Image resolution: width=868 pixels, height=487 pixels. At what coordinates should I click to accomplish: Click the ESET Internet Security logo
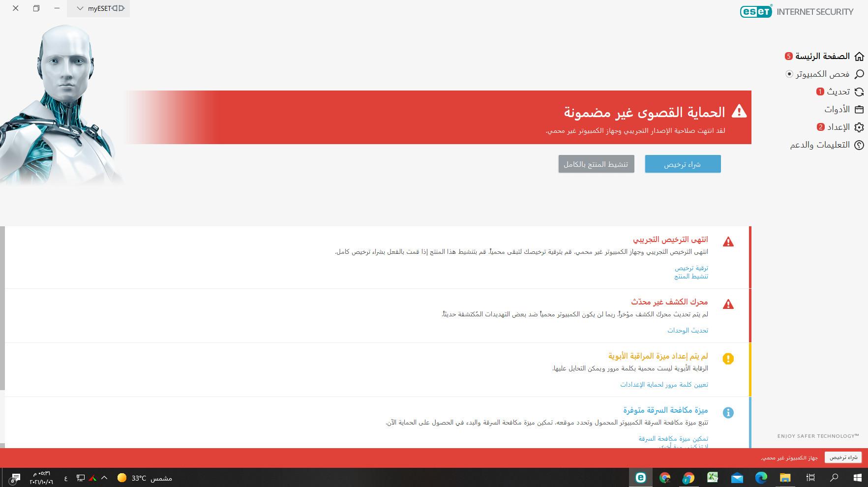797,11
